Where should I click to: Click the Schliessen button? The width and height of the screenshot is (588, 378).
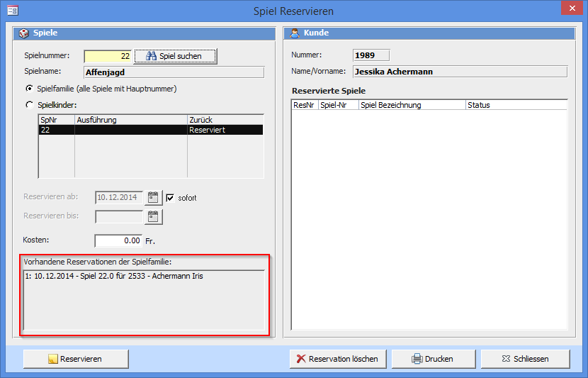526,359
